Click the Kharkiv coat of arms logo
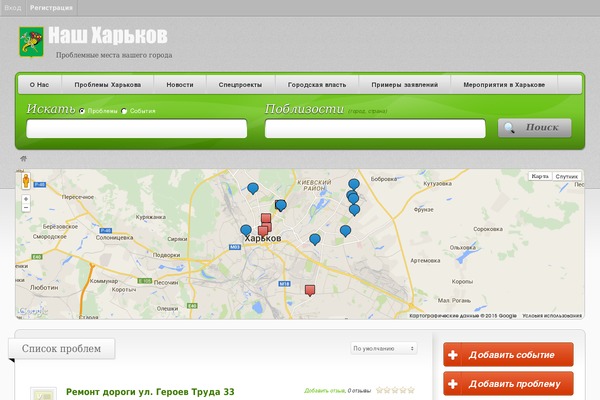This screenshot has width=600, height=400. click(x=30, y=42)
